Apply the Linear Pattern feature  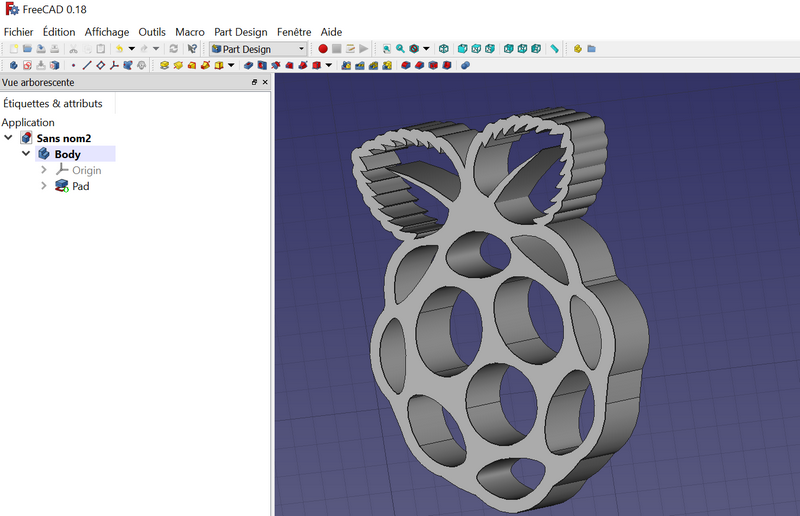pyautogui.click(x=360, y=65)
